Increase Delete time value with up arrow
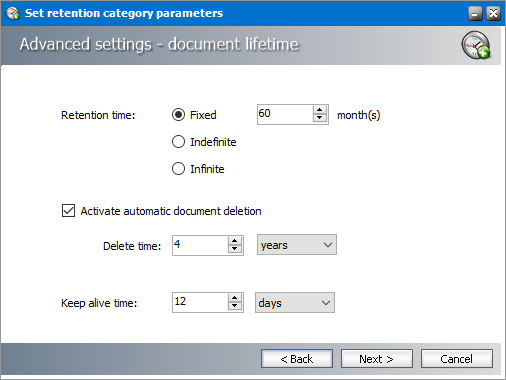506x380 pixels. coord(235,241)
